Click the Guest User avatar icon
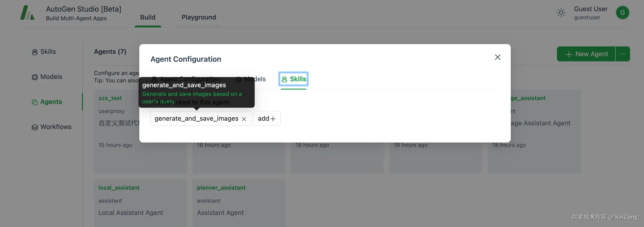 point(622,13)
